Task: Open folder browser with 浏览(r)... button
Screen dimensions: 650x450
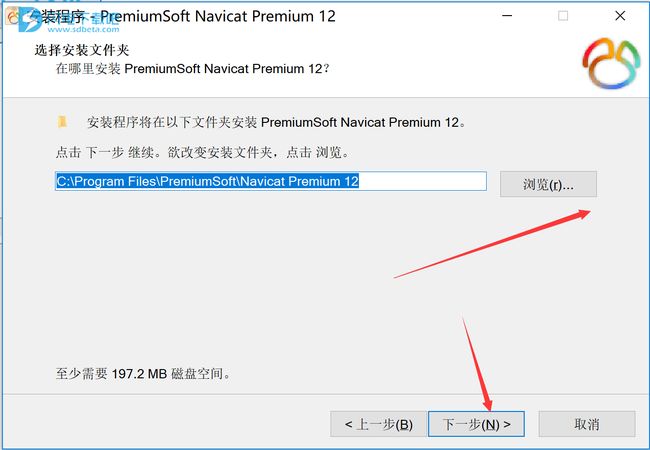Action: point(548,184)
